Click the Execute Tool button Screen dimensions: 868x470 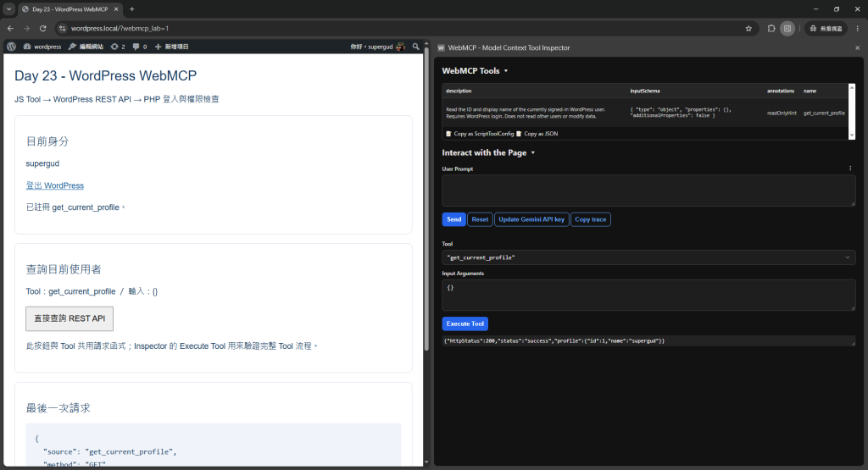(465, 323)
